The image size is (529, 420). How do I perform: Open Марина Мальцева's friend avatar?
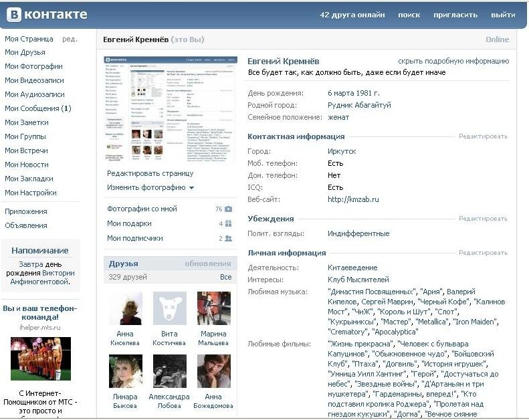point(213,308)
